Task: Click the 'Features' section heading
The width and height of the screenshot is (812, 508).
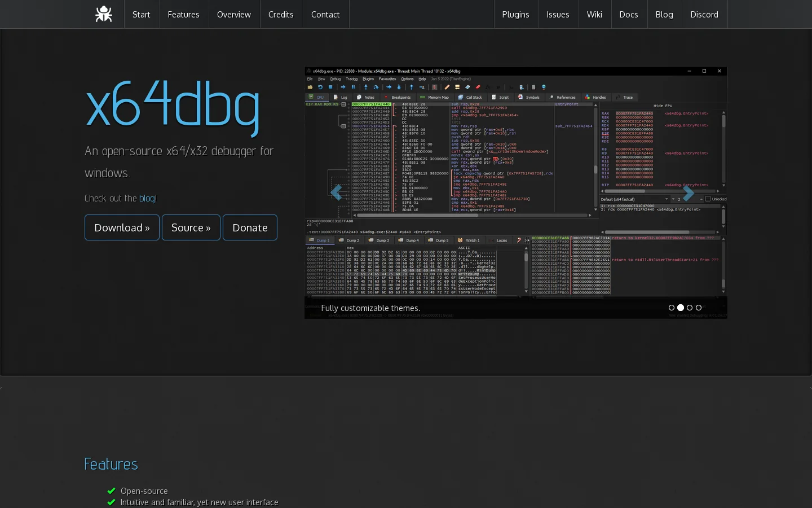Action: click(x=111, y=464)
